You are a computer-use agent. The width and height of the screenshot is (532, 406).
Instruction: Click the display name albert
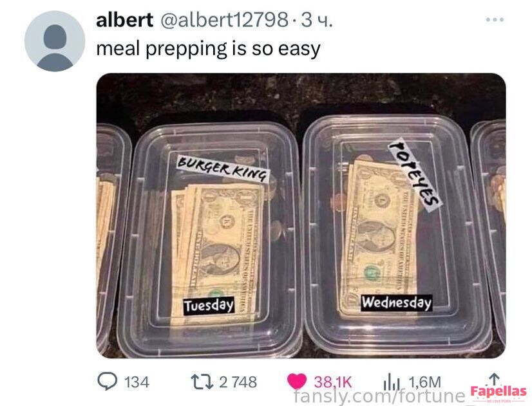coord(124,21)
